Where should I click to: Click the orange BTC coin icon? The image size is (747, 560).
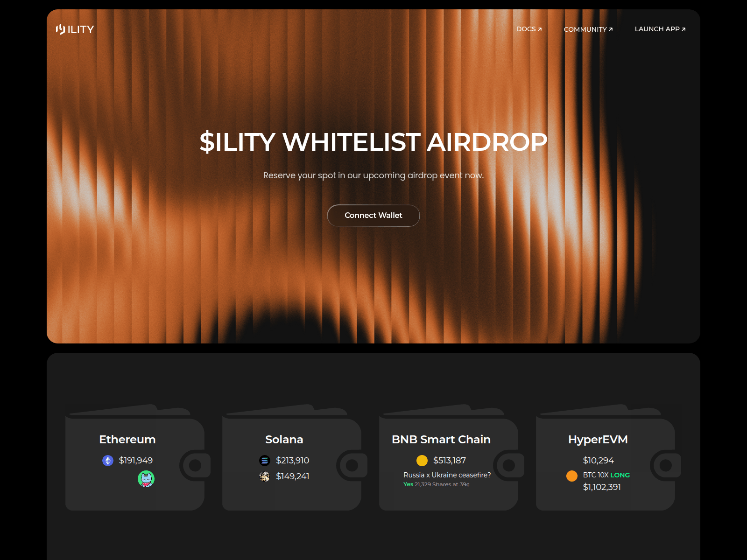[x=572, y=476]
